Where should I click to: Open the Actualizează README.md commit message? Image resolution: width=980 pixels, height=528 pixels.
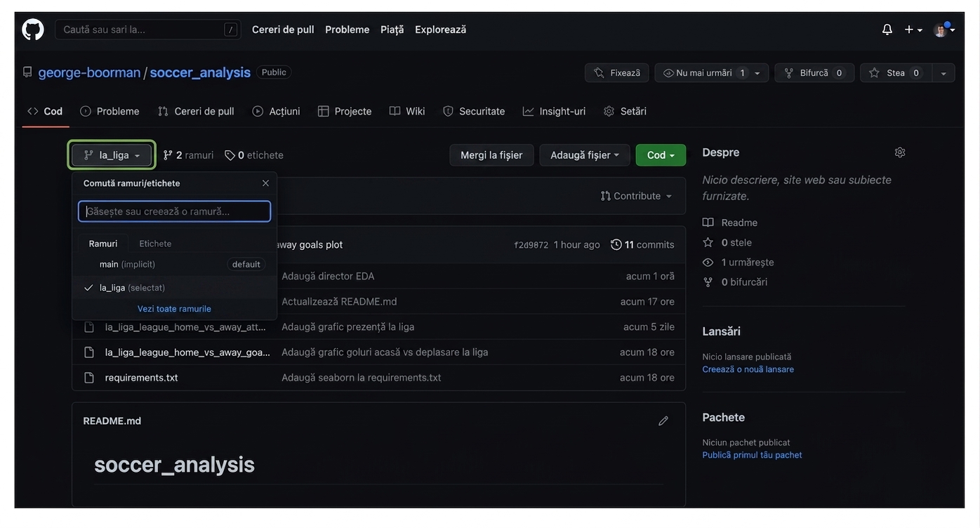(x=339, y=301)
